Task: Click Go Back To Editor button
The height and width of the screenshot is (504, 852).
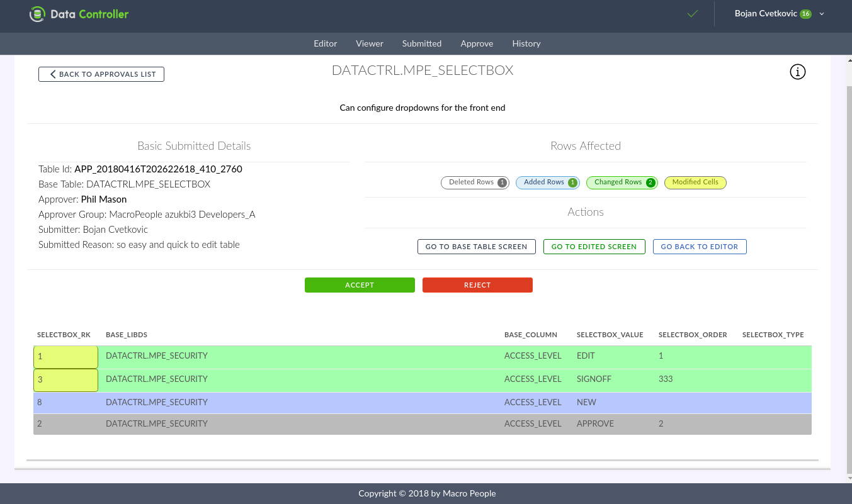Action: (x=699, y=247)
